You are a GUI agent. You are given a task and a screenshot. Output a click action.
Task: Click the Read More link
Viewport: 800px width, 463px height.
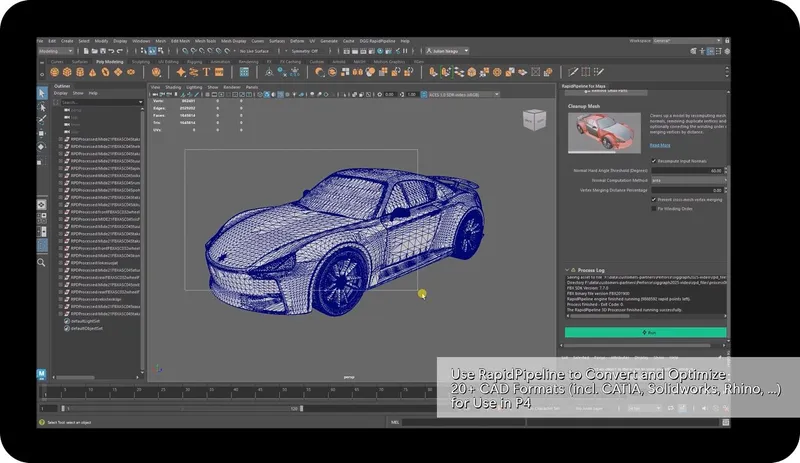pos(660,145)
